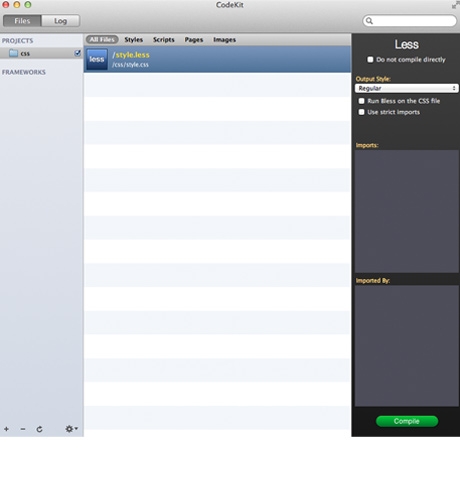Show the Images filter
The height and width of the screenshot is (500, 460).
click(225, 40)
